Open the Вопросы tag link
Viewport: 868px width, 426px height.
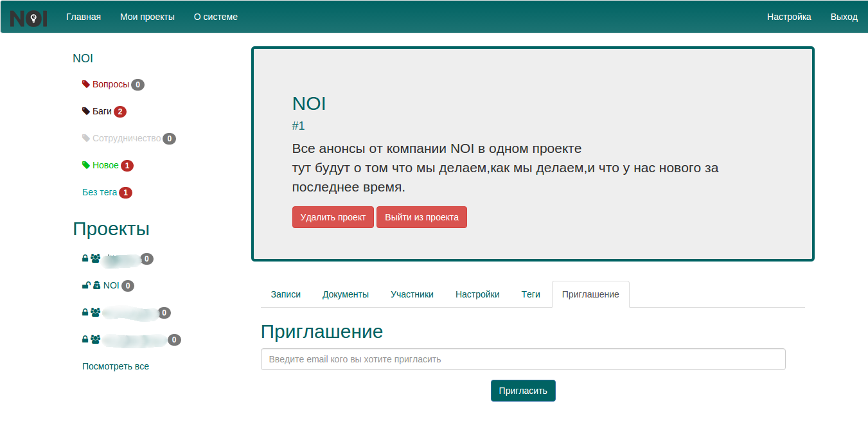tap(111, 84)
